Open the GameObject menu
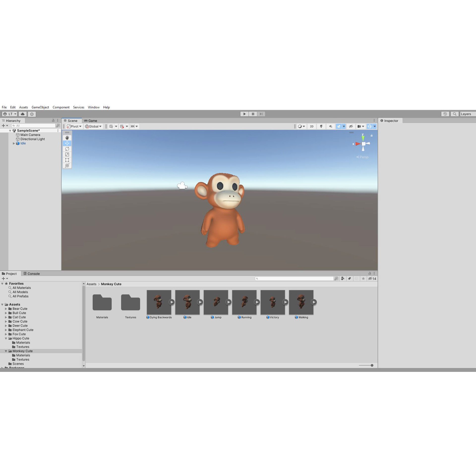The image size is (476, 476). pos(40,107)
